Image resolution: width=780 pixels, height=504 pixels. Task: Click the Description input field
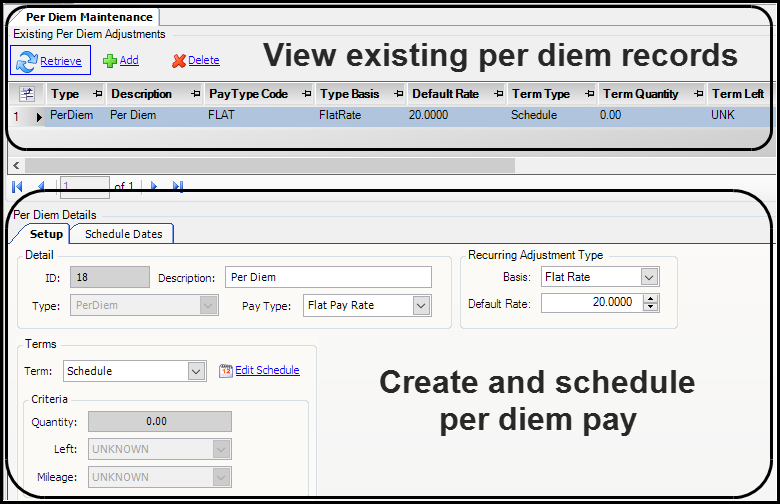tap(328, 277)
